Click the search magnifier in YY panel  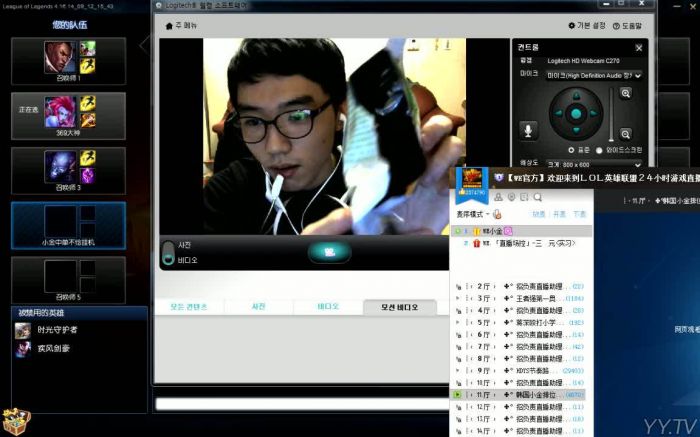pos(537,198)
